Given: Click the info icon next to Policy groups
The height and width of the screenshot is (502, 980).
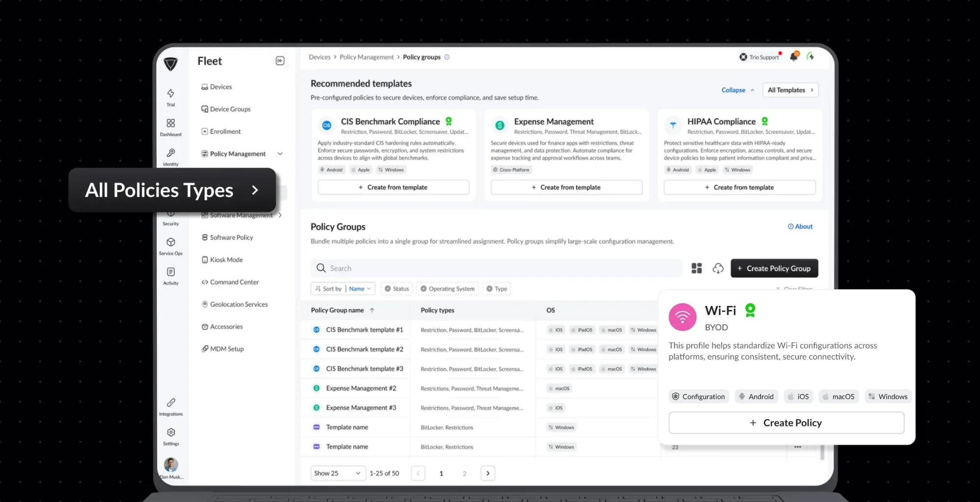Looking at the screenshot, I should (447, 57).
